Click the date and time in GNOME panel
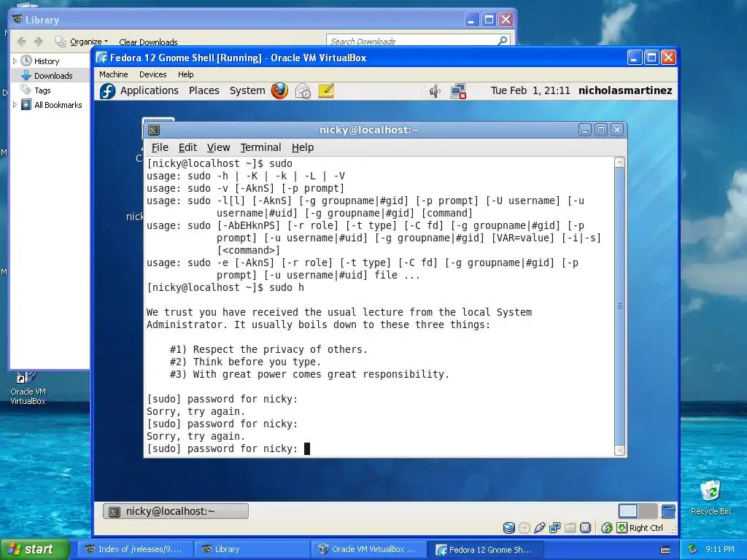Viewport: 747px width, 560px height. click(530, 90)
